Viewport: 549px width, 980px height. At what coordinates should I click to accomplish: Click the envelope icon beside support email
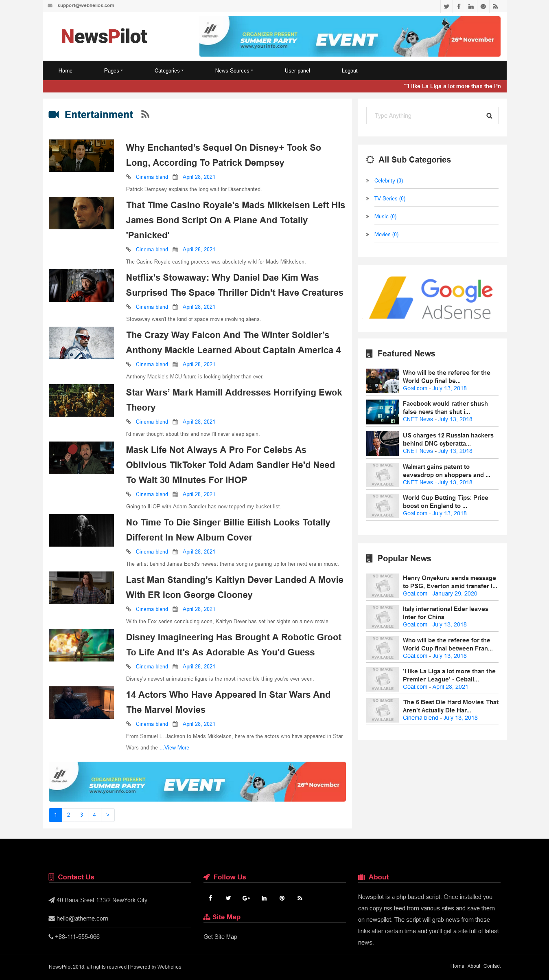tap(50, 6)
